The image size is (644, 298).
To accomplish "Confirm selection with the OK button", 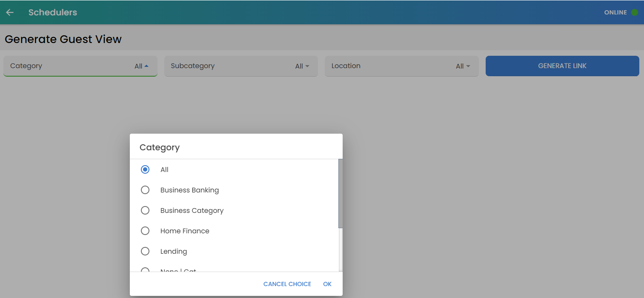I will [x=327, y=284].
